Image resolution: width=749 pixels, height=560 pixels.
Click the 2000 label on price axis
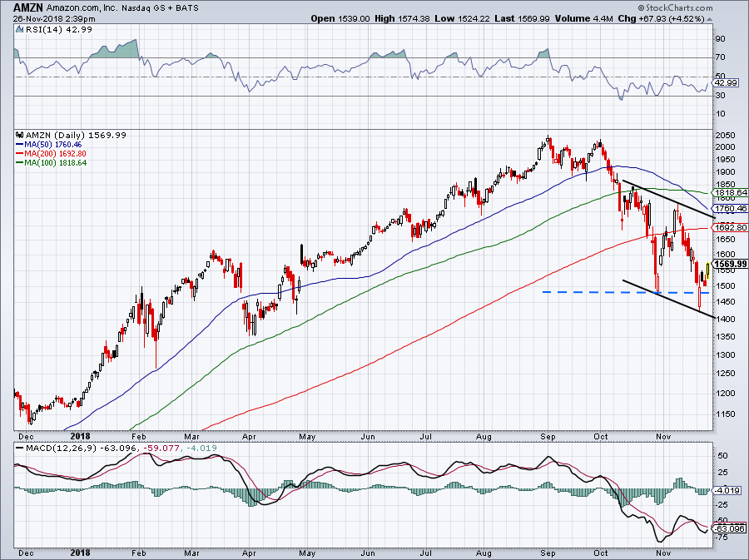click(725, 147)
